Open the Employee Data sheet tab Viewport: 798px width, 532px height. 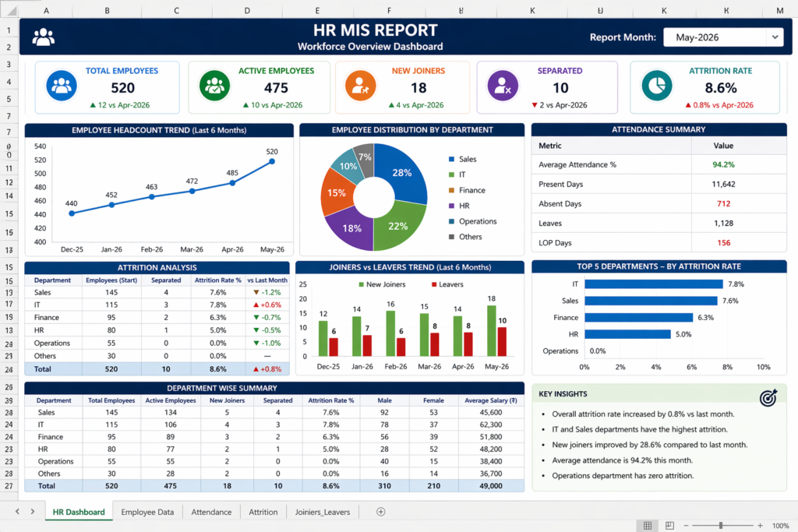147,512
